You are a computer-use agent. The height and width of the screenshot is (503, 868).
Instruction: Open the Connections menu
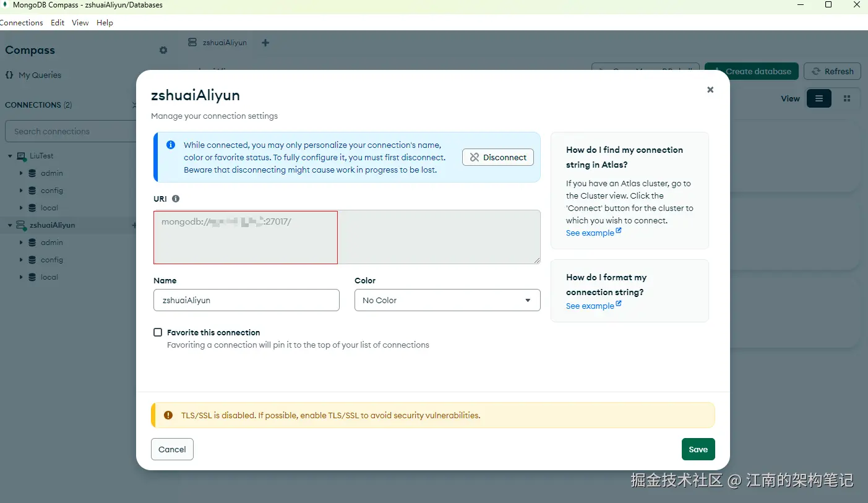pyautogui.click(x=21, y=23)
